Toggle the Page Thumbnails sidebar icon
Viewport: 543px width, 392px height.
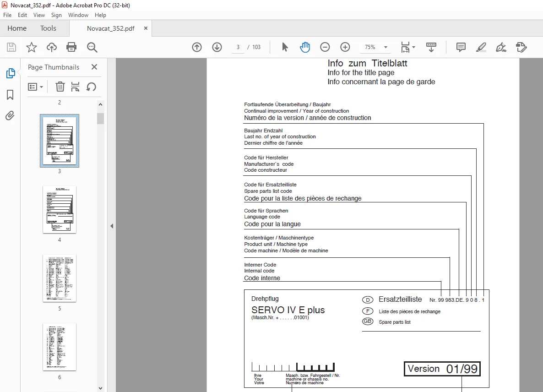point(11,73)
